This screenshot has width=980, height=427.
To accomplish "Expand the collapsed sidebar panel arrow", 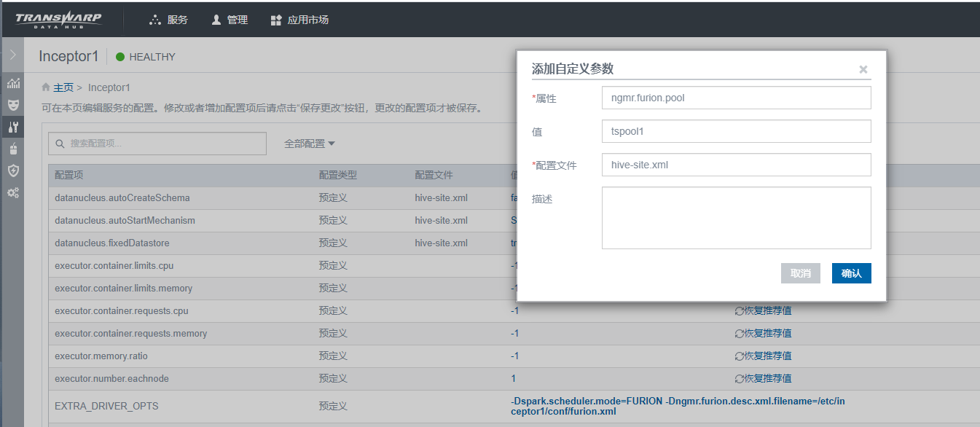I will pyautogui.click(x=12, y=54).
